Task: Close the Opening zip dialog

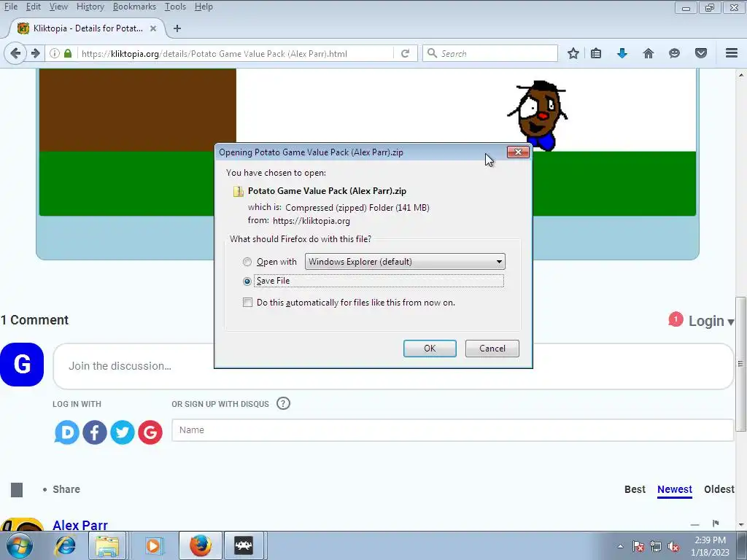Action: tap(519, 152)
